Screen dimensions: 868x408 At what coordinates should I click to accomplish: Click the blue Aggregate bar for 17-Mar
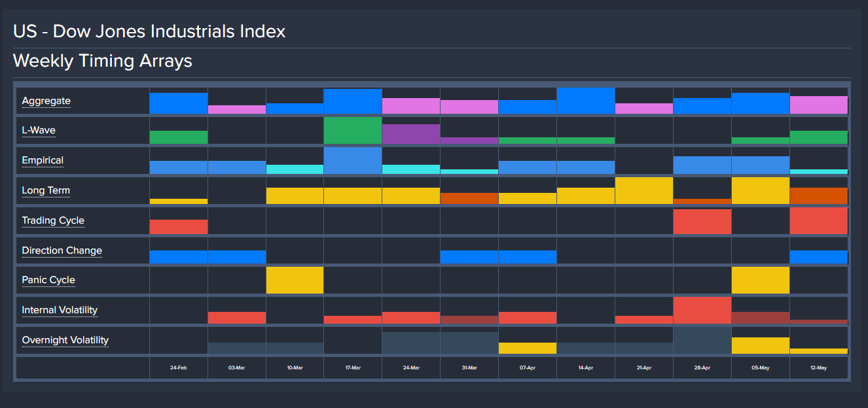point(353,101)
